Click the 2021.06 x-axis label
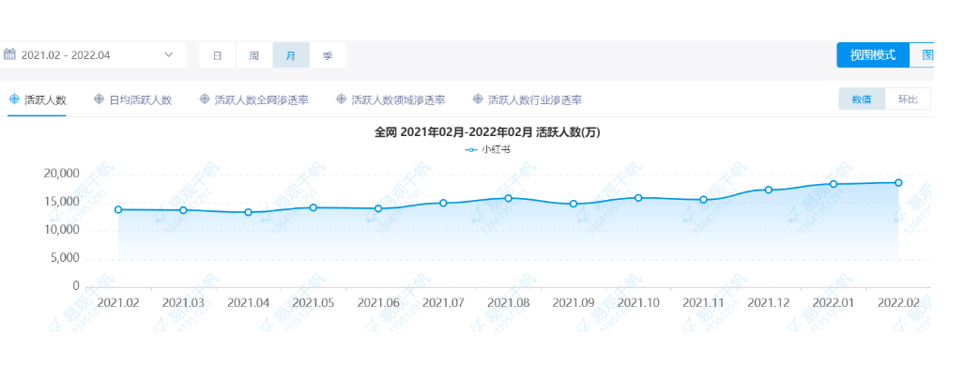The image size is (980, 366). tap(378, 303)
